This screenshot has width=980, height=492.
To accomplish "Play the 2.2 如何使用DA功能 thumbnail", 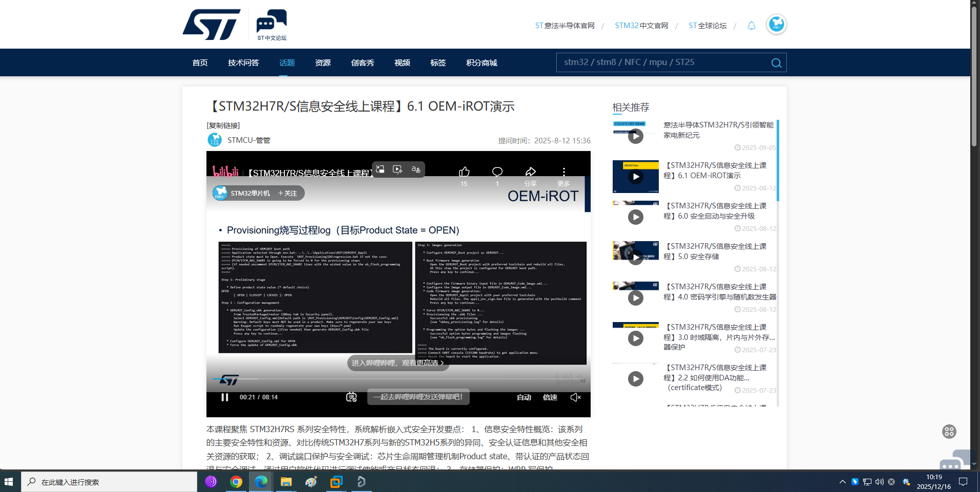I will [x=636, y=379].
